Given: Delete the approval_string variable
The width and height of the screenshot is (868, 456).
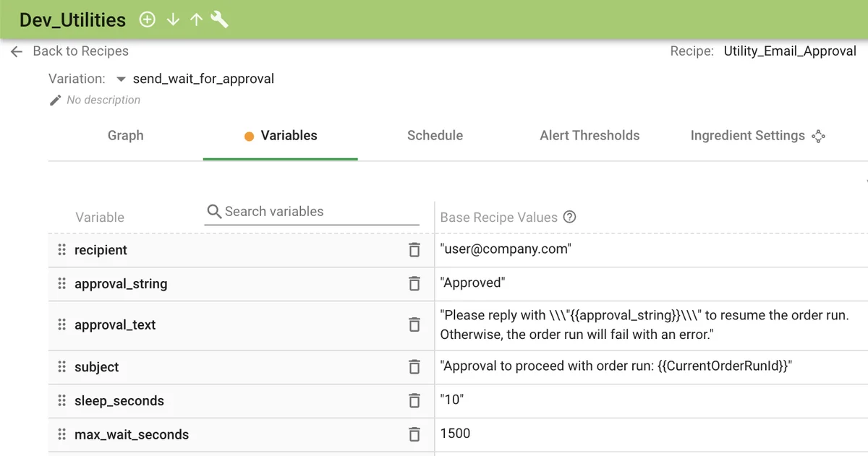Looking at the screenshot, I should tap(414, 283).
